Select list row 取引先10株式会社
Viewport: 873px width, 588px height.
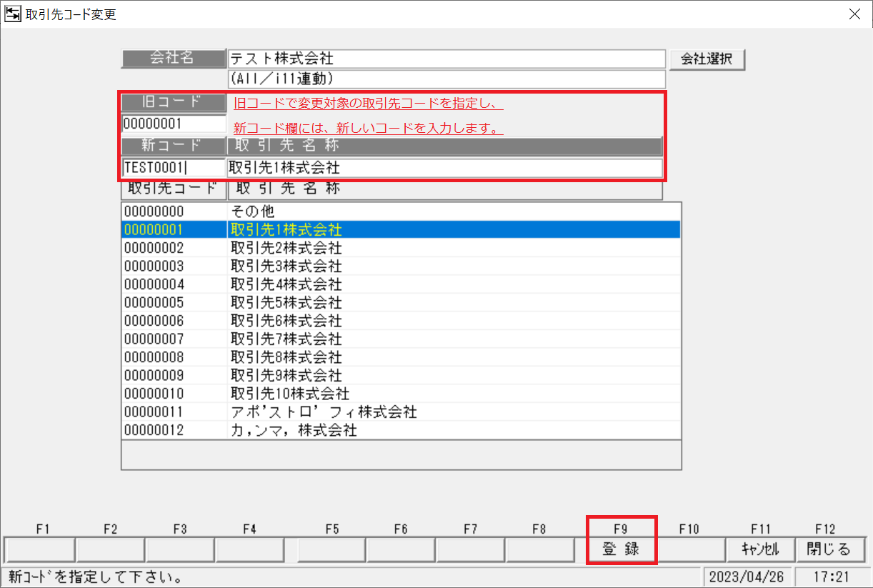click(401, 394)
